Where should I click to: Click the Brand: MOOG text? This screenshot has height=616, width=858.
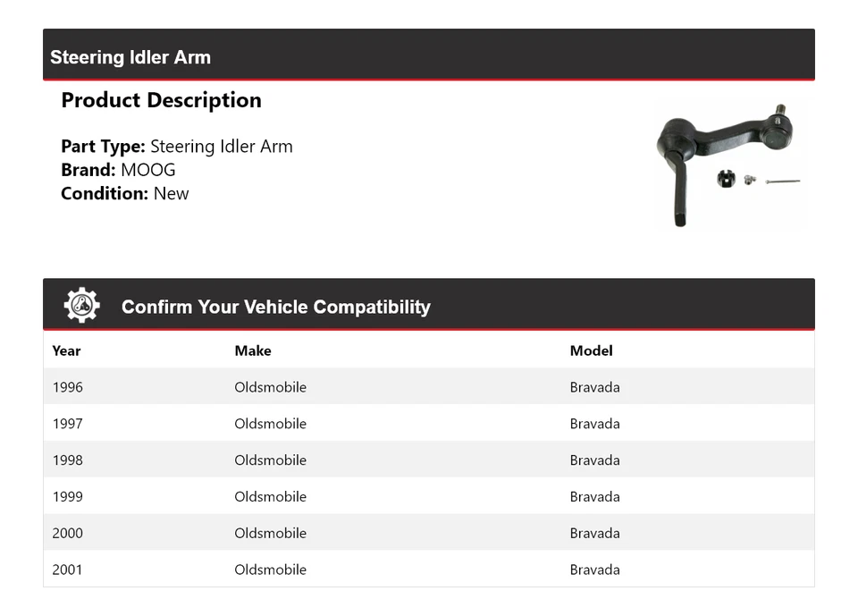pos(118,170)
